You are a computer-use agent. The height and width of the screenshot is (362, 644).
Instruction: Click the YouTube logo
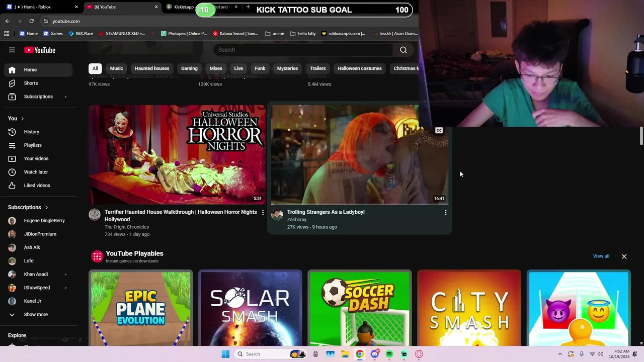(x=40, y=50)
